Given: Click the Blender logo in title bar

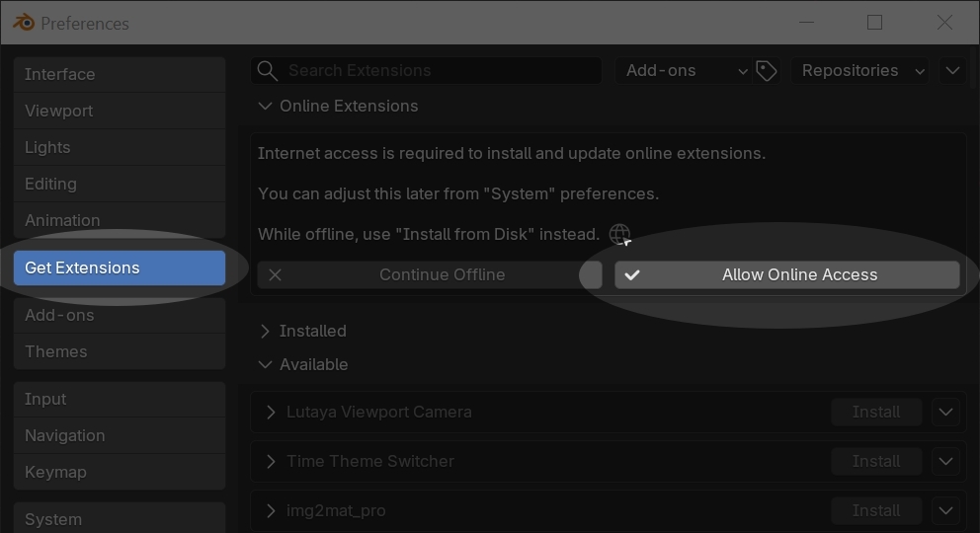Looking at the screenshot, I should pos(24,23).
